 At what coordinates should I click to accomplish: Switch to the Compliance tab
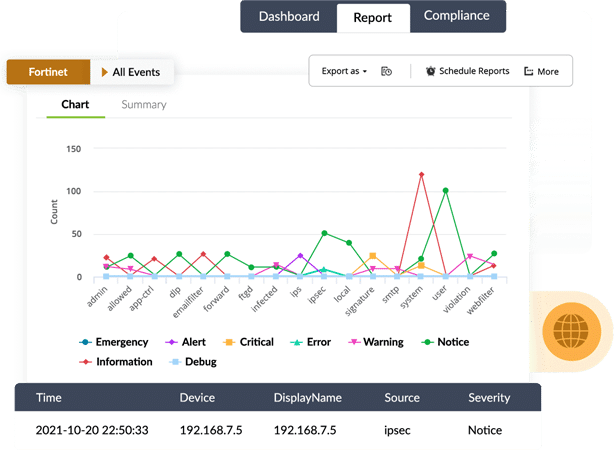point(457,16)
